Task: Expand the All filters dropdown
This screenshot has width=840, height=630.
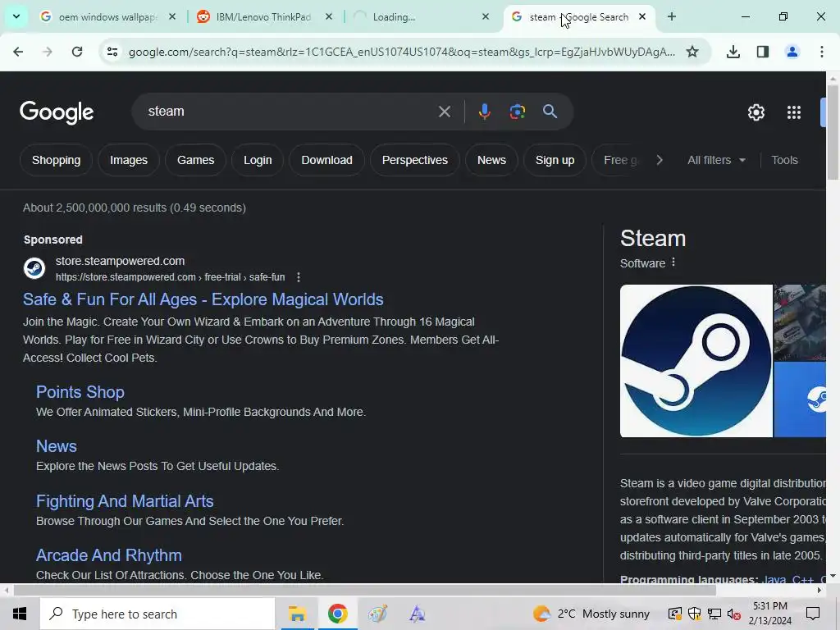Action: (716, 160)
